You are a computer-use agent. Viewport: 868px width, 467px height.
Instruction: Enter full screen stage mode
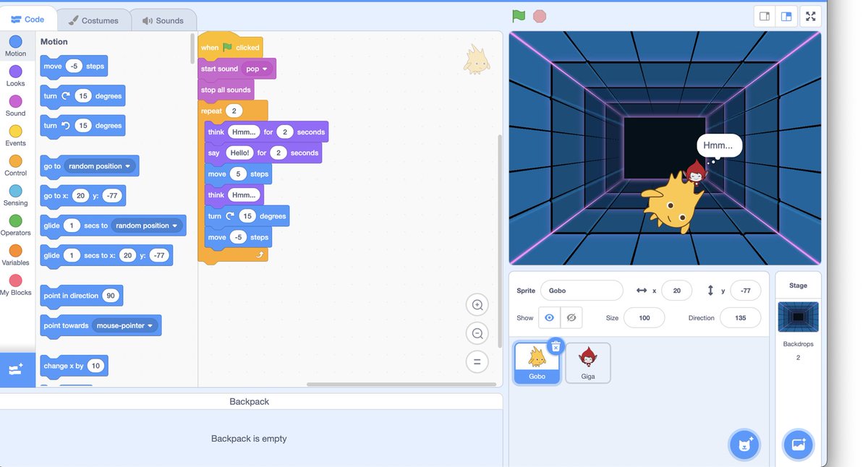pos(811,16)
